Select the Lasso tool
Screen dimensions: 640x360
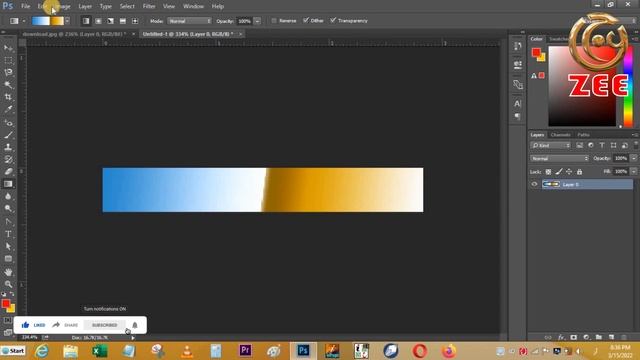click(x=8, y=73)
